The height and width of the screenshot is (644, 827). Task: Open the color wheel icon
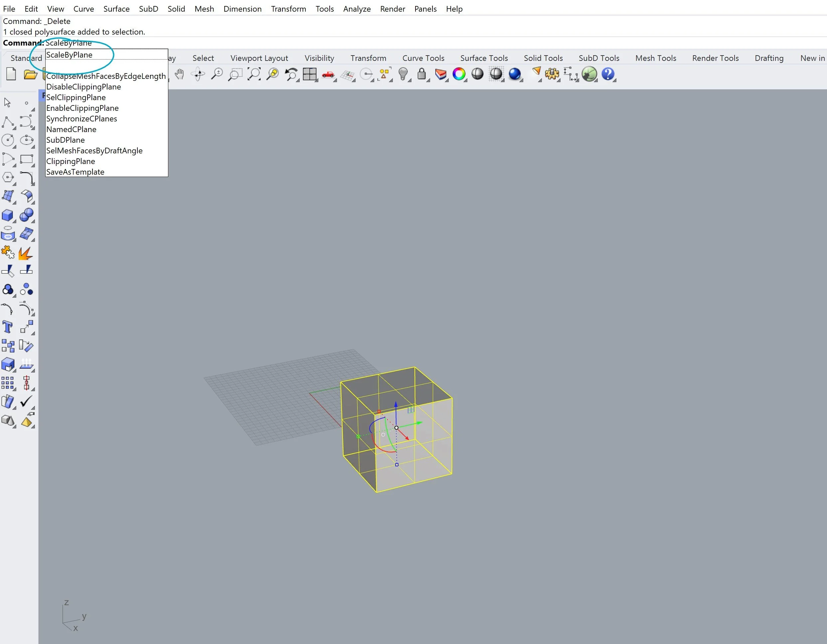[459, 74]
